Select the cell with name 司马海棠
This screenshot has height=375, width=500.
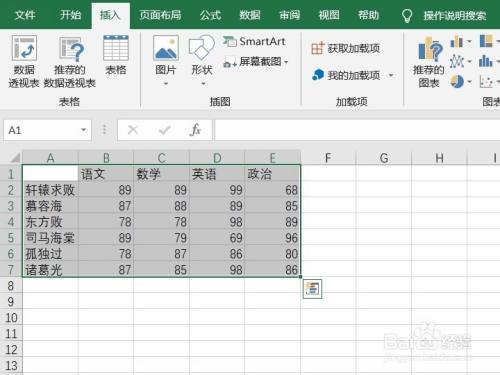50,238
